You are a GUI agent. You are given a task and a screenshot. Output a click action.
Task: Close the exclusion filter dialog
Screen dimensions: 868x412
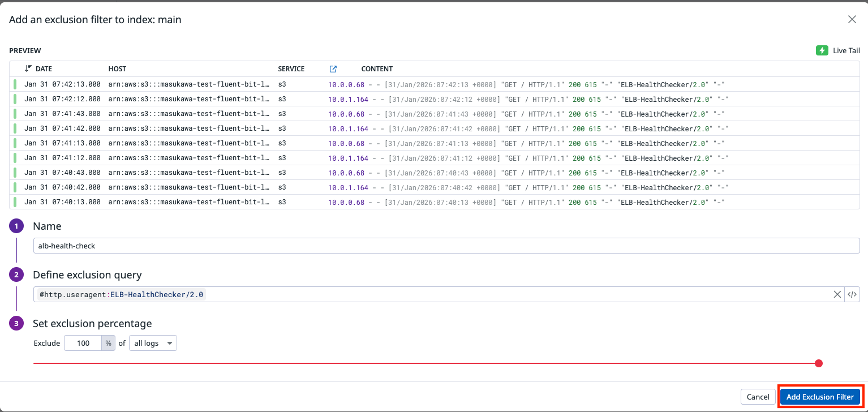[x=852, y=19]
